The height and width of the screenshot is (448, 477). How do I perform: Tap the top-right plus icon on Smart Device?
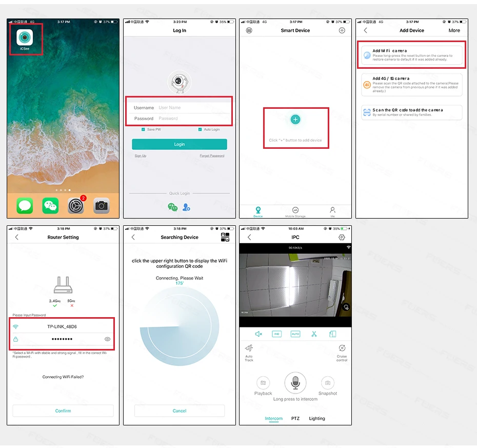[342, 30]
